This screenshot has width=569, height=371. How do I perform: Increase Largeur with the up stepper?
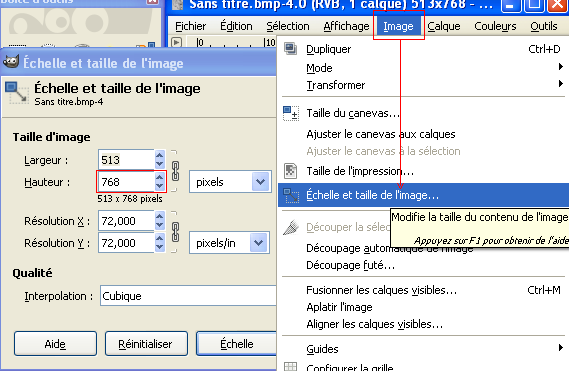tap(160, 155)
